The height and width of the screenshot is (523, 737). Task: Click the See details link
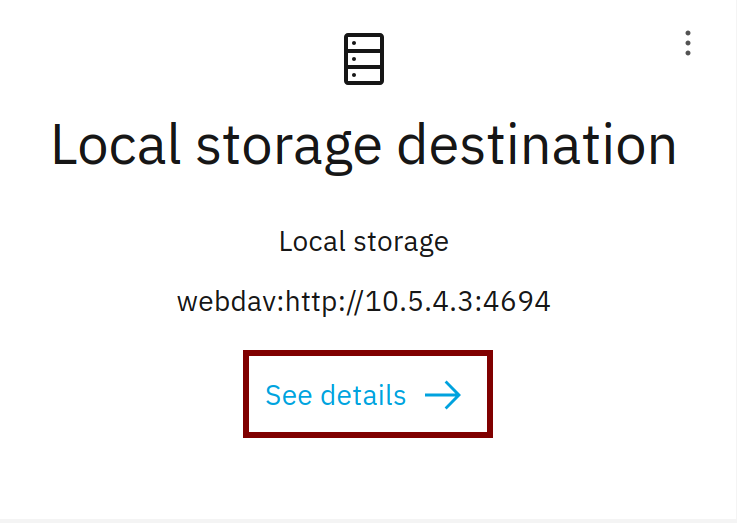coord(336,396)
